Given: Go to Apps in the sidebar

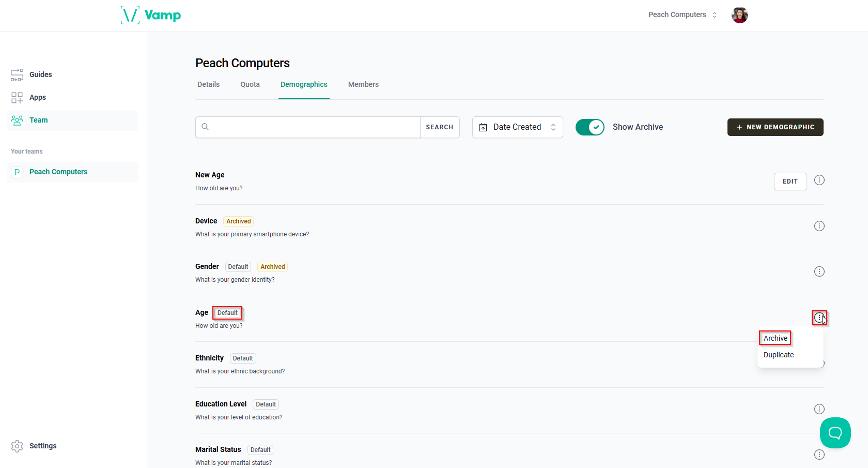Looking at the screenshot, I should click(72, 97).
